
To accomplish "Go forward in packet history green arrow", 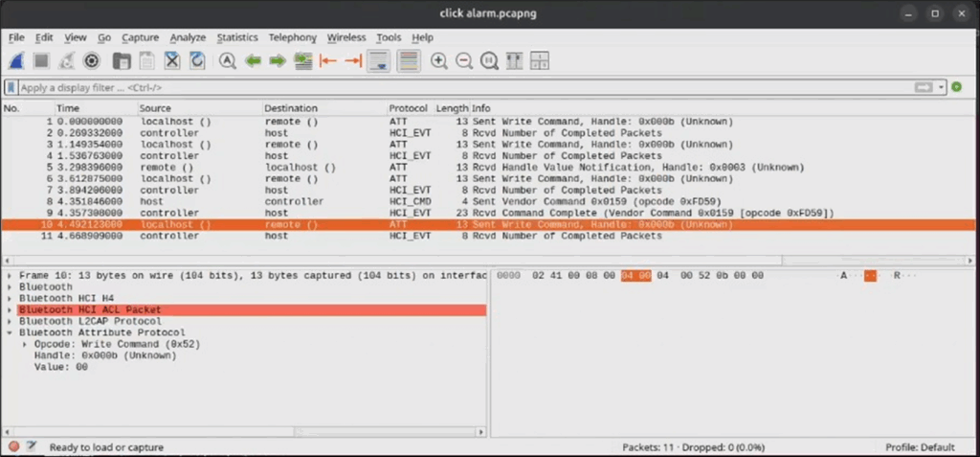I will 278,60.
